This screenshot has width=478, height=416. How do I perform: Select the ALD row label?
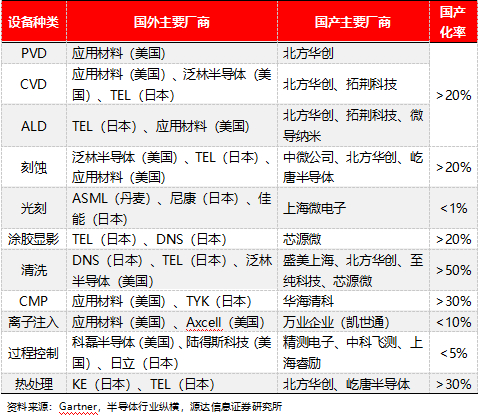pyautogui.click(x=34, y=126)
